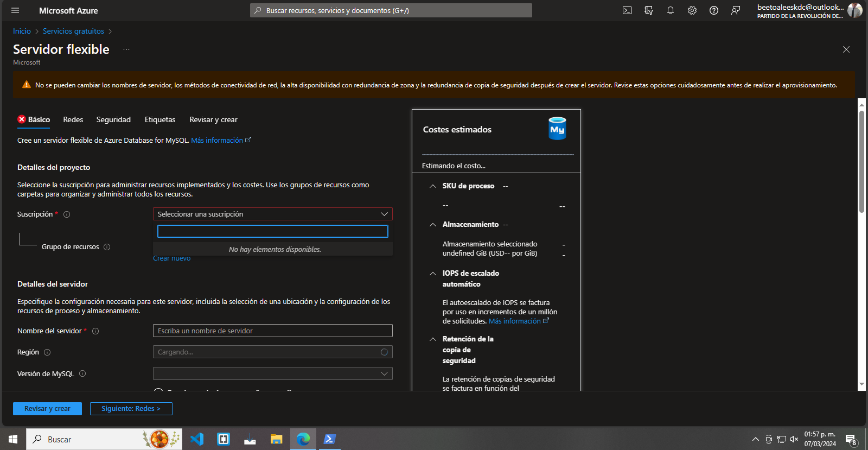Switch to the Etiquetas tab

[160, 119]
